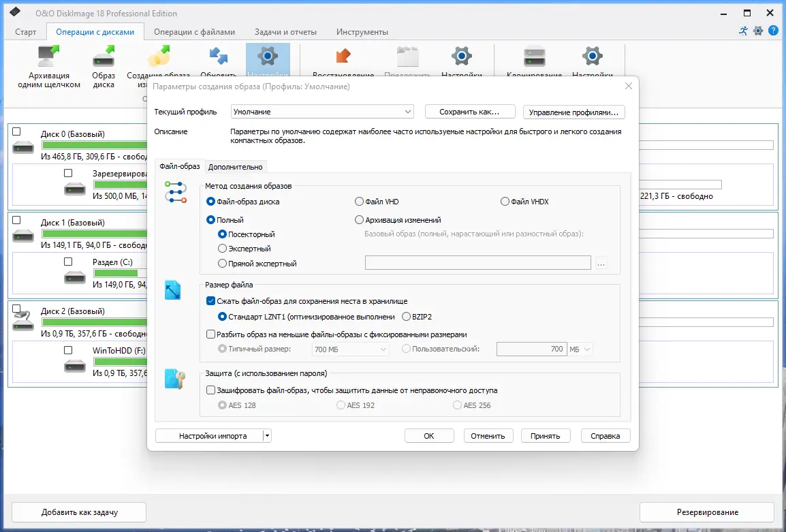This screenshot has width=786, height=532.
Task: Click the Disk 2 external drive icon
Action: click(23, 322)
